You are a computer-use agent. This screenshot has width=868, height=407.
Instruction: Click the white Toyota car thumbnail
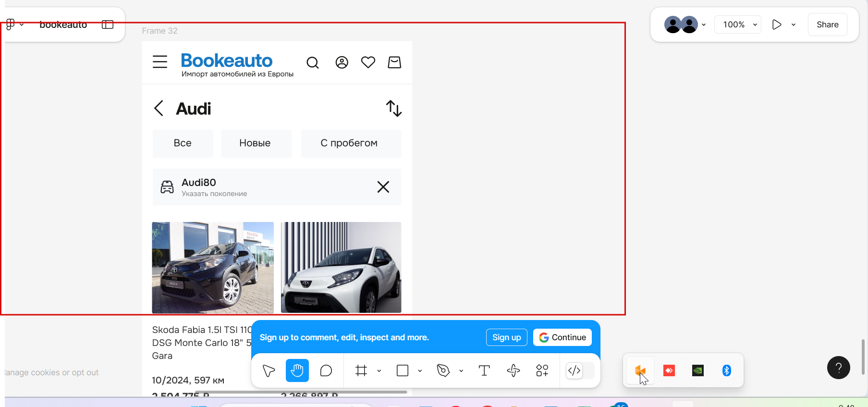341,268
